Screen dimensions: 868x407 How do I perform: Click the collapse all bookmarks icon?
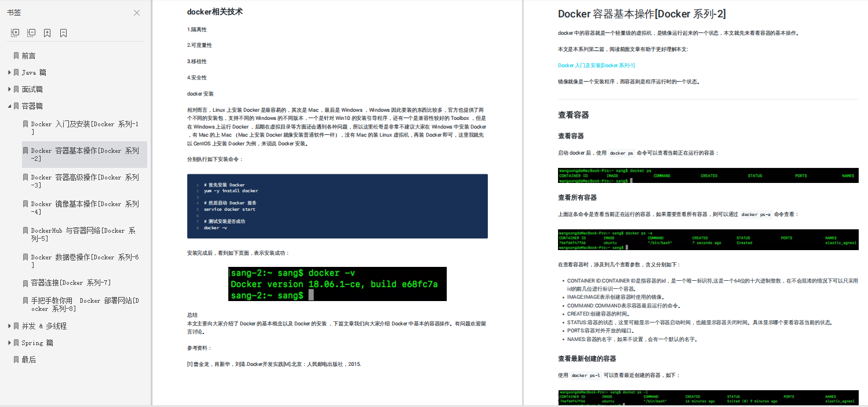pos(31,33)
